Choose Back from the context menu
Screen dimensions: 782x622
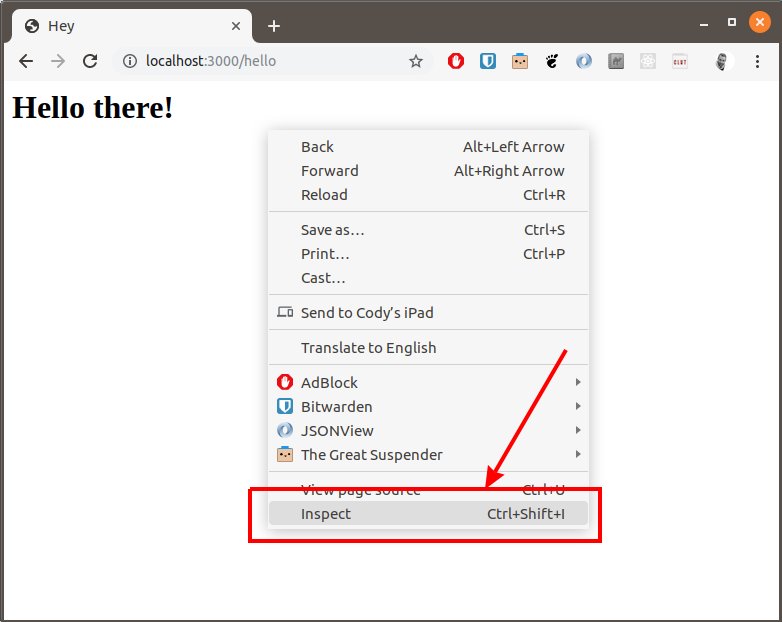point(428,147)
